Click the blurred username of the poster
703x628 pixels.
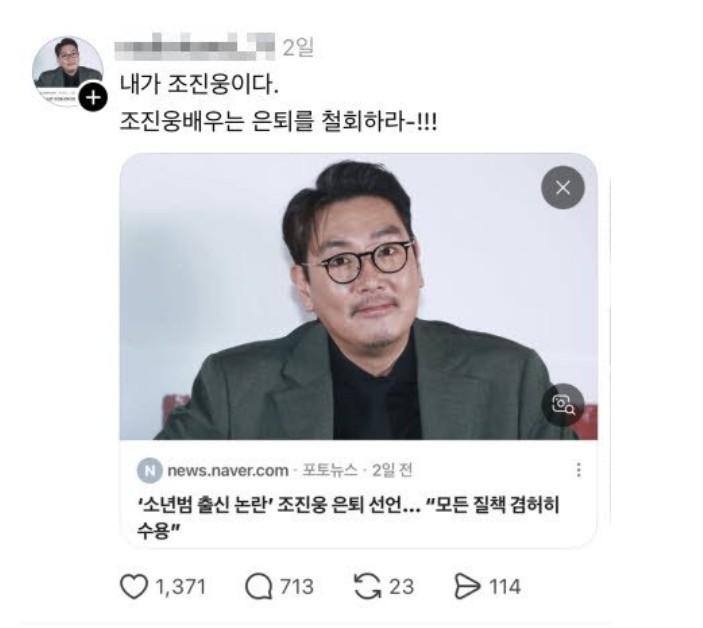(x=194, y=46)
